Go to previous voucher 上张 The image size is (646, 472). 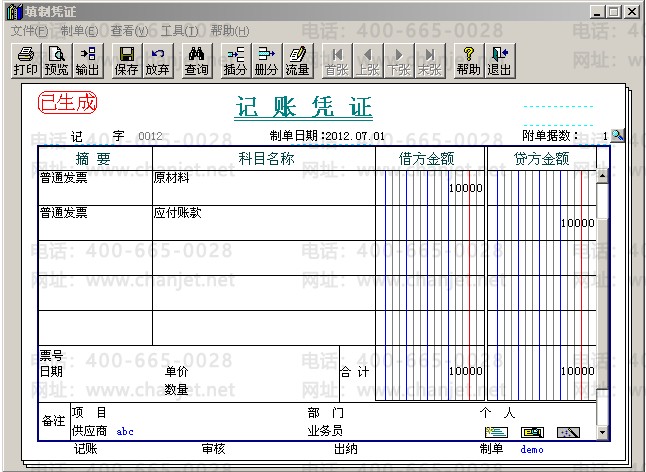pyautogui.click(x=367, y=61)
